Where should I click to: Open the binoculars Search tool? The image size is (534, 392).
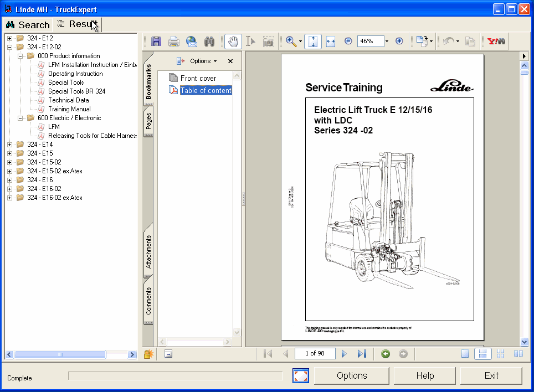209,42
